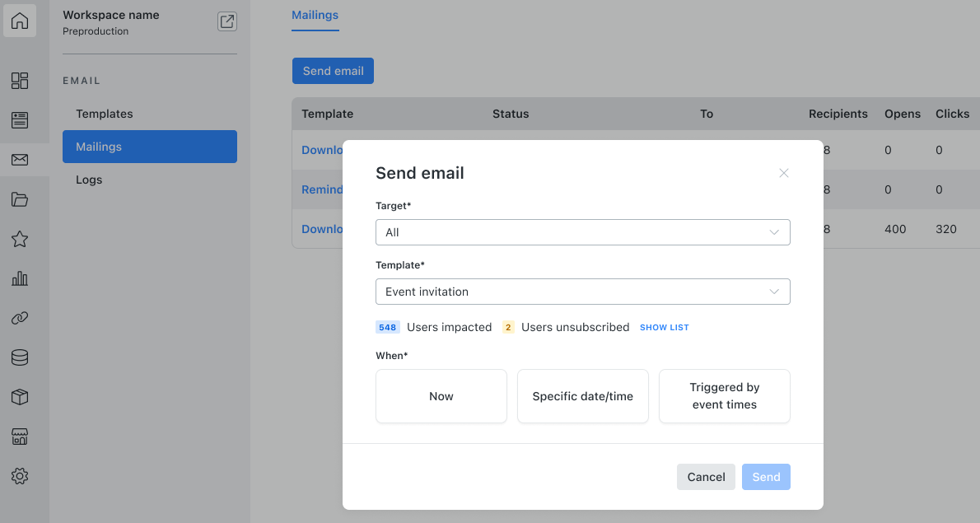980x523 pixels.
Task: Open the settings gear icon
Action: (x=20, y=476)
